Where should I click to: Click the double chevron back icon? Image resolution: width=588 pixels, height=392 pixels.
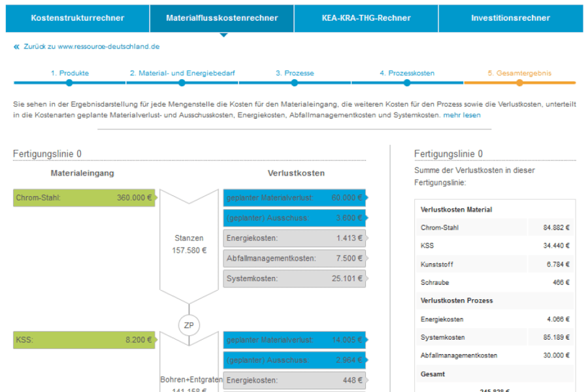pos(16,47)
